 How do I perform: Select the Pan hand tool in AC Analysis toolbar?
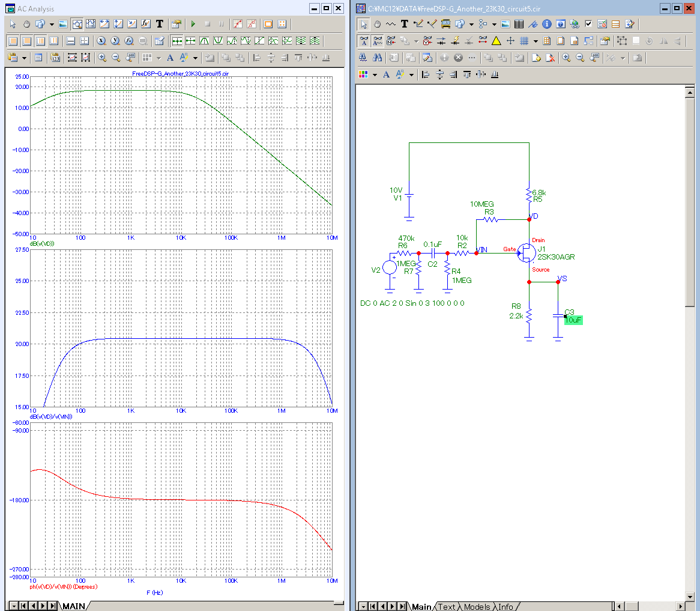coord(27,24)
